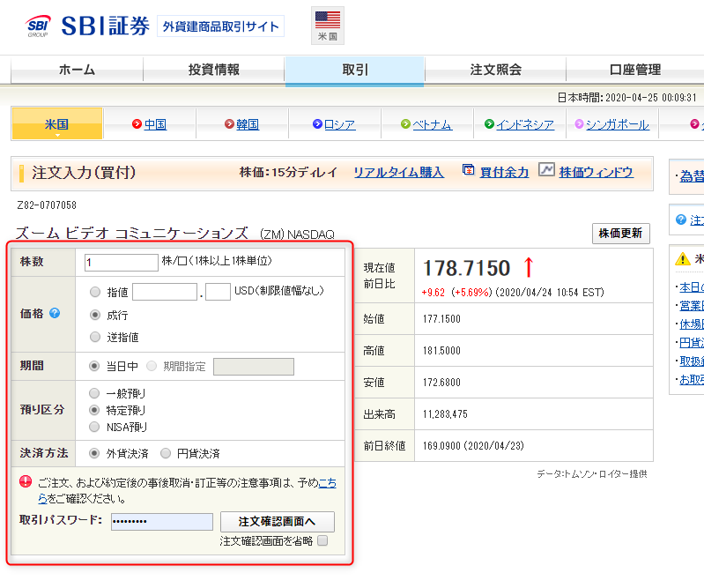Check 注文確認画面を省略 checkbox
704x588 pixels.
coord(322,540)
